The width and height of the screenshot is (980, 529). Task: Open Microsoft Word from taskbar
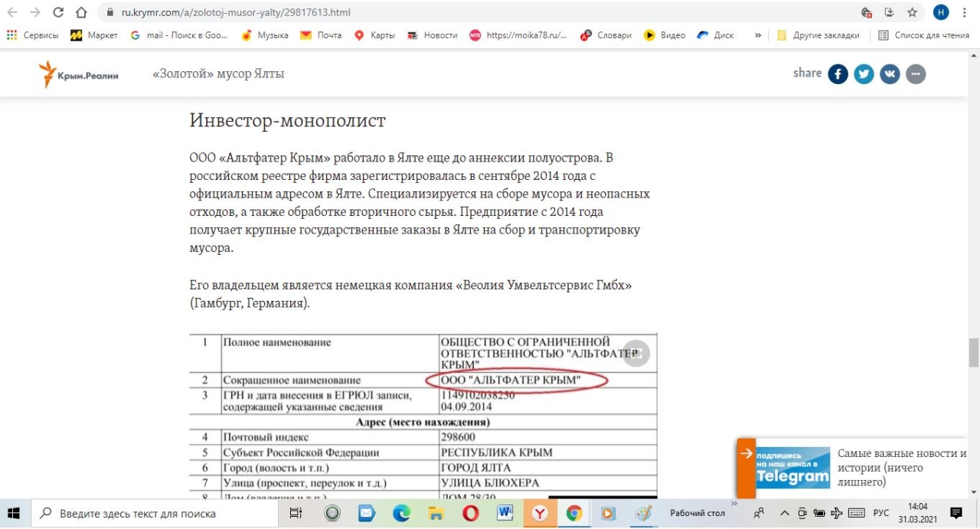pyautogui.click(x=505, y=514)
